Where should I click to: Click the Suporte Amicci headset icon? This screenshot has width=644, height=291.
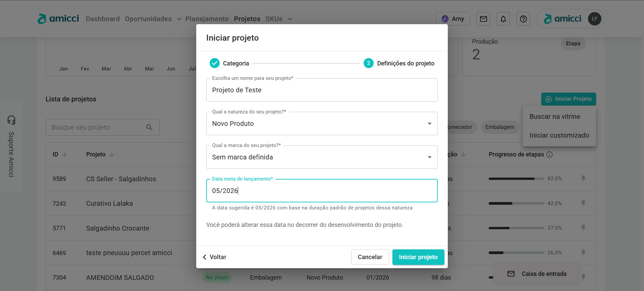point(11,120)
